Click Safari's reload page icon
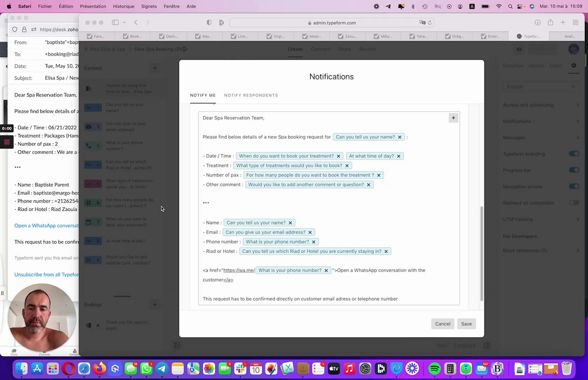Viewport: 588px width, 380px height. click(x=430, y=23)
